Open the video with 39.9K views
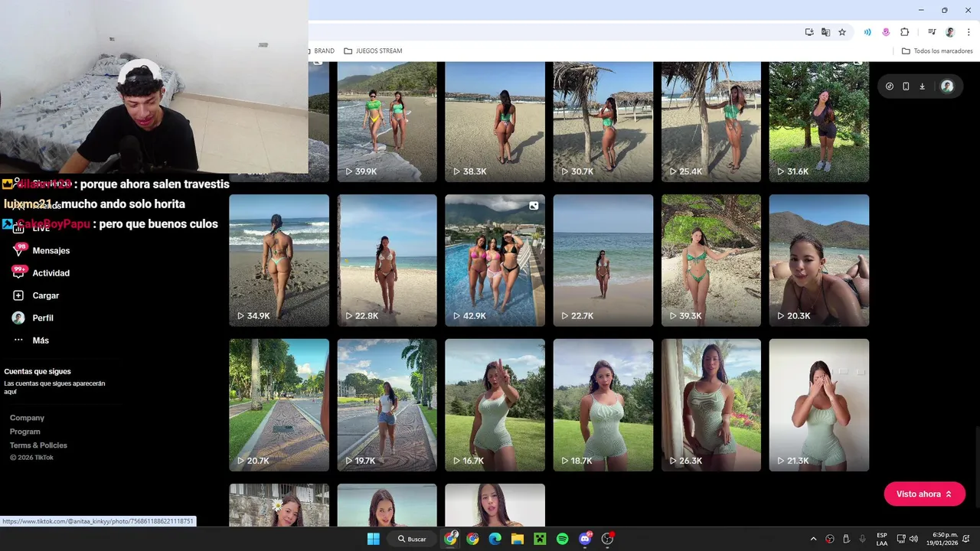 [x=387, y=122]
